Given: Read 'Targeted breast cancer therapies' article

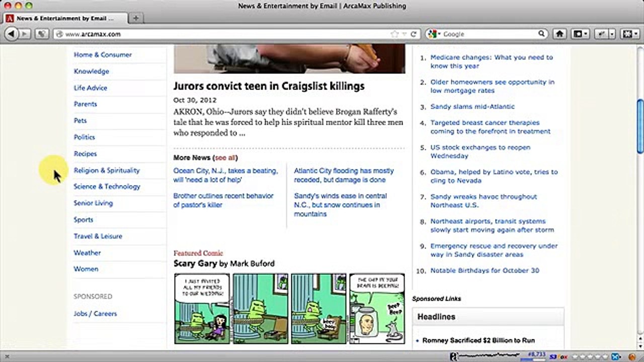Looking at the screenshot, I should click(x=491, y=127).
